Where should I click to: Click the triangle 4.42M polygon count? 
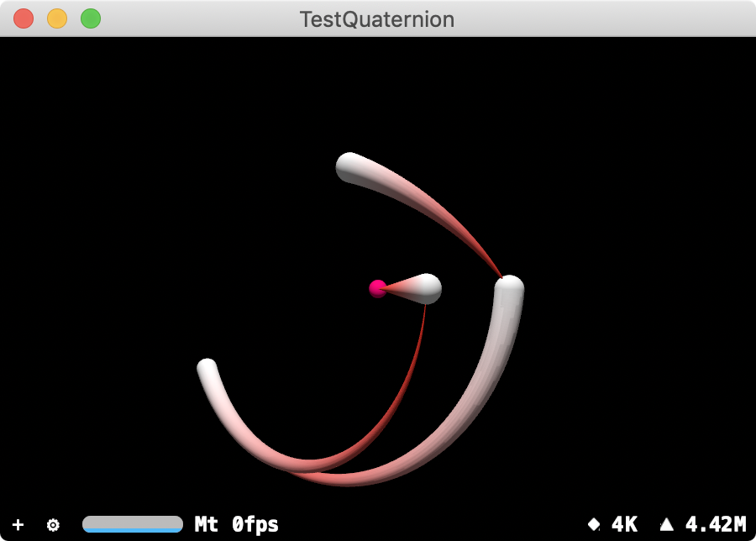click(x=703, y=524)
